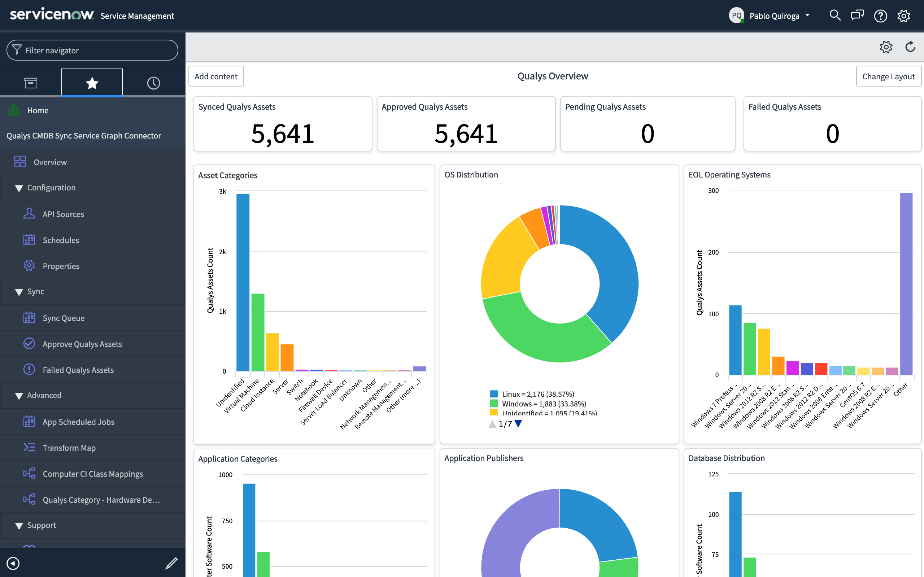Go to next OS legend page arrow
924x577 pixels.
pyautogui.click(x=518, y=424)
